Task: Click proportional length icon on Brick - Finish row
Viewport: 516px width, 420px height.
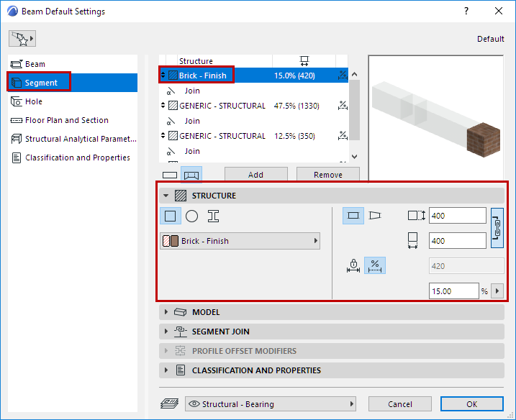Action: pyautogui.click(x=343, y=76)
